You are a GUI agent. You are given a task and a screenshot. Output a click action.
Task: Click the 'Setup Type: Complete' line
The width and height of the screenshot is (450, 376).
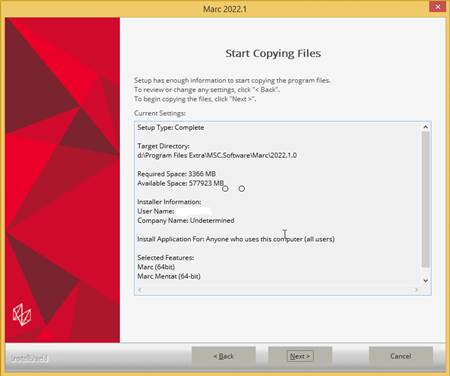pyautogui.click(x=171, y=127)
